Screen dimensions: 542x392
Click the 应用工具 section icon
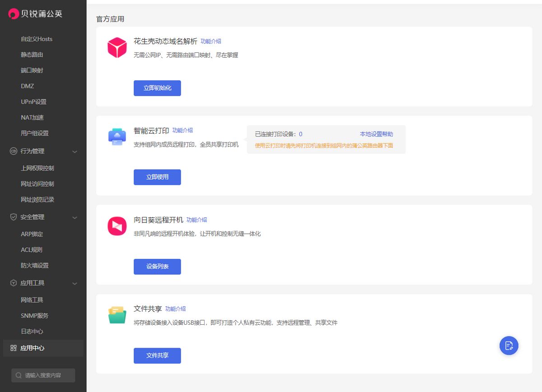pos(14,283)
